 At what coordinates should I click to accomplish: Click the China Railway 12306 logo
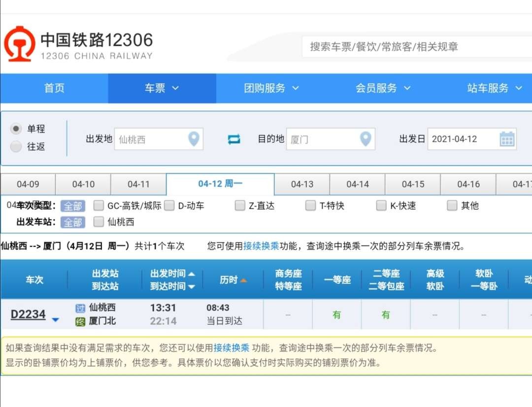(x=78, y=44)
